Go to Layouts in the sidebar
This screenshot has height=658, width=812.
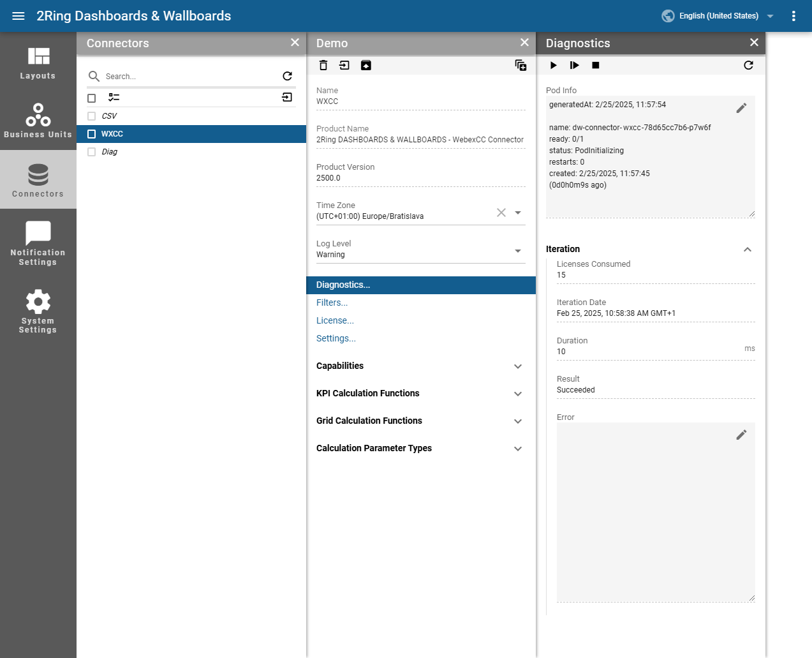coord(38,62)
